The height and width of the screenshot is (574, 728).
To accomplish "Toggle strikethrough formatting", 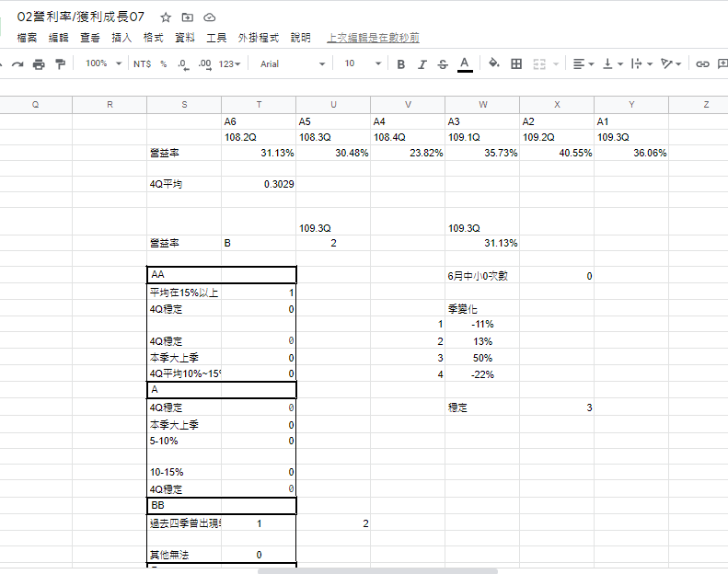I will point(443,63).
